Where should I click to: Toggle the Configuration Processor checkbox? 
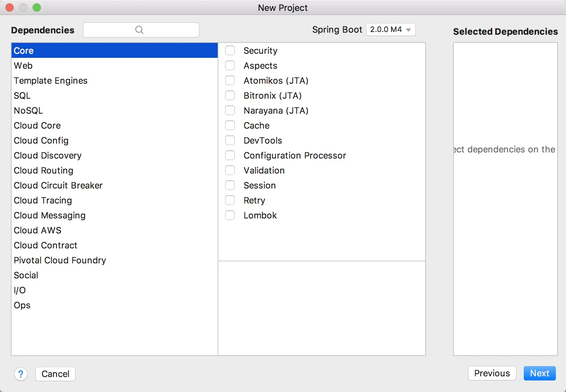pos(230,156)
